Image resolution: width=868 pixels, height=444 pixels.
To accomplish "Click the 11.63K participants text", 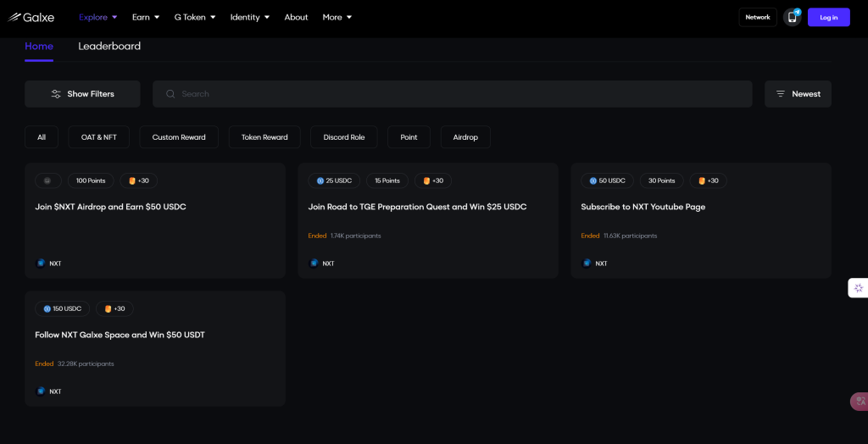I will tap(631, 236).
